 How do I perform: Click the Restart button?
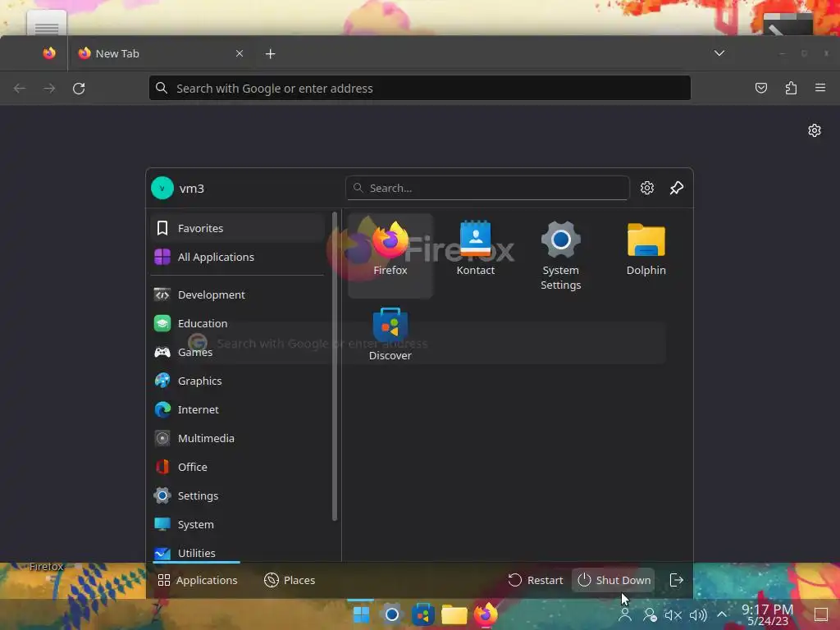pos(535,580)
